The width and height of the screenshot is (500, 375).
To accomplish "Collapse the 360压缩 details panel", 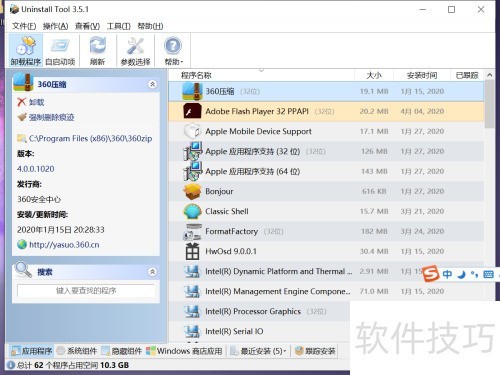I will 152,84.
